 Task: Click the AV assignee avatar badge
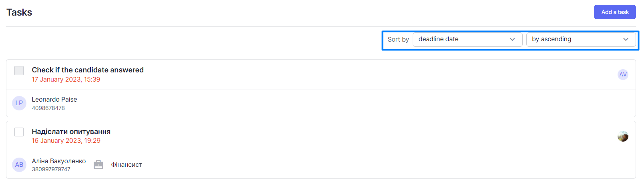(x=623, y=74)
